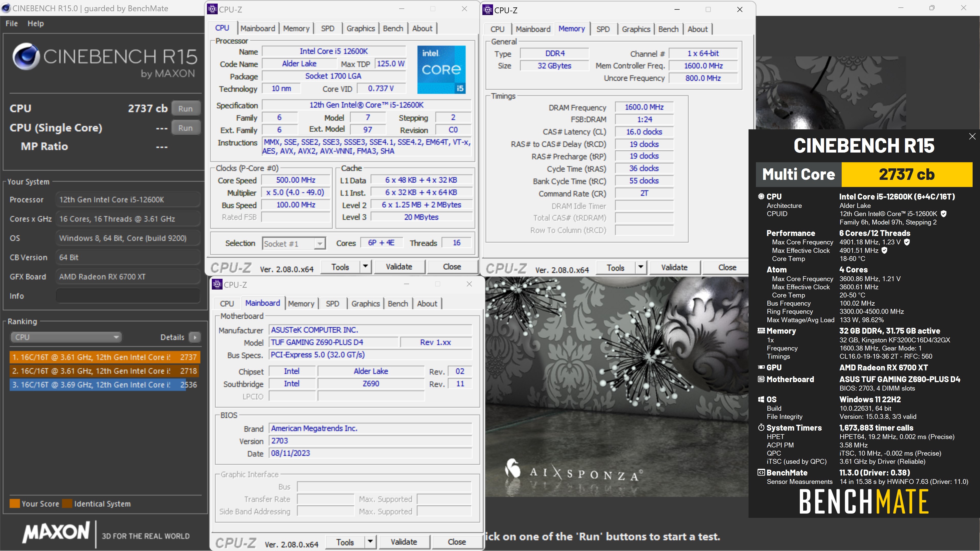The width and height of the screenshot is (980, 551).
Task: Click the "08/11/2023" BIOS Date value
Action: 371,453
